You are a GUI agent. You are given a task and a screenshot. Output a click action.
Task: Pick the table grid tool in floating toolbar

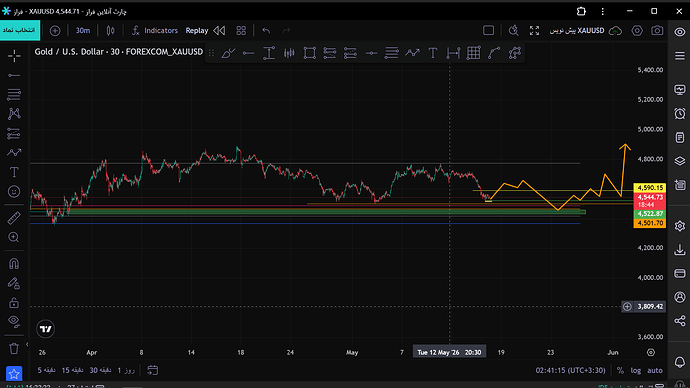(x=473, y=53)
